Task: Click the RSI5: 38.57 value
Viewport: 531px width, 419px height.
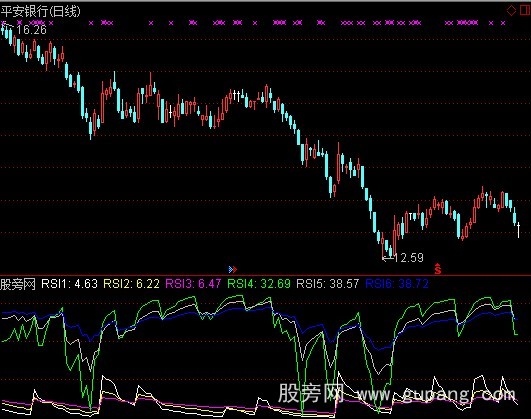Action: coord(327,284)
